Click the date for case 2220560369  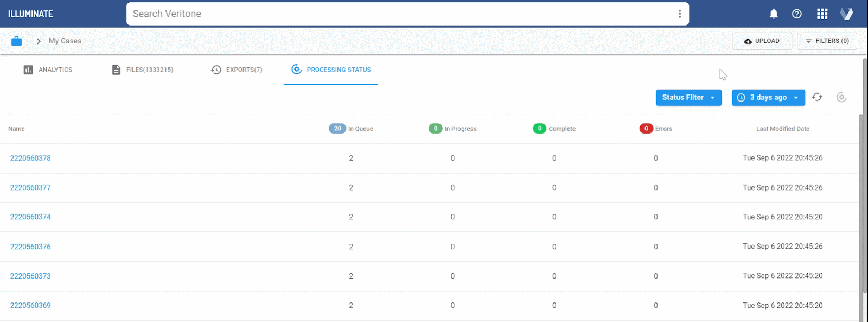(783, 305)
